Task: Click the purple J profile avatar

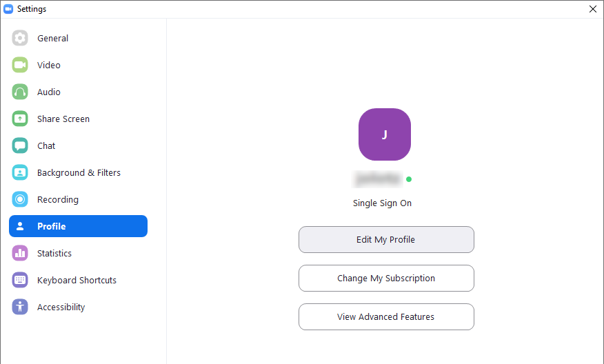Action: (x=385, y=134)
